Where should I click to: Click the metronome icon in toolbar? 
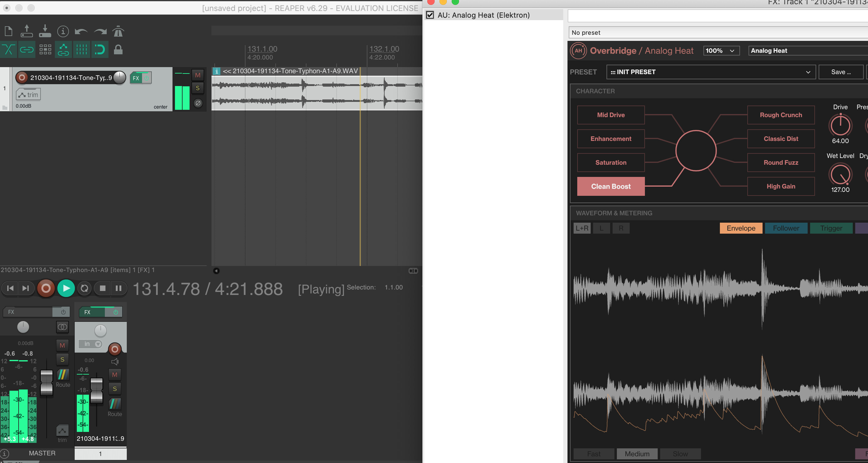click(118, 31)
